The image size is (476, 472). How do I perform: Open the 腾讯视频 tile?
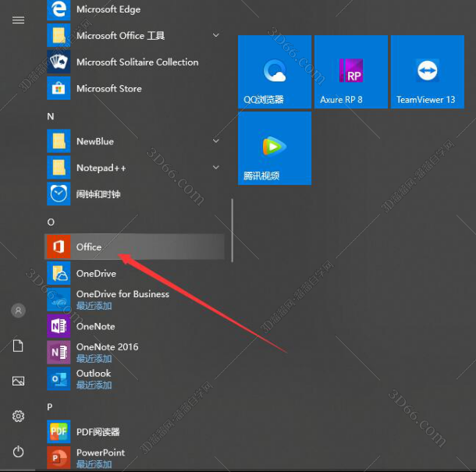pyautogui.click(x=275, y=148)
